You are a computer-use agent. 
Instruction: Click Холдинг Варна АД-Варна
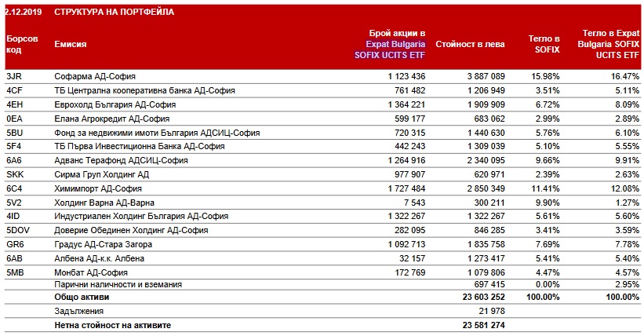[104, 203]
